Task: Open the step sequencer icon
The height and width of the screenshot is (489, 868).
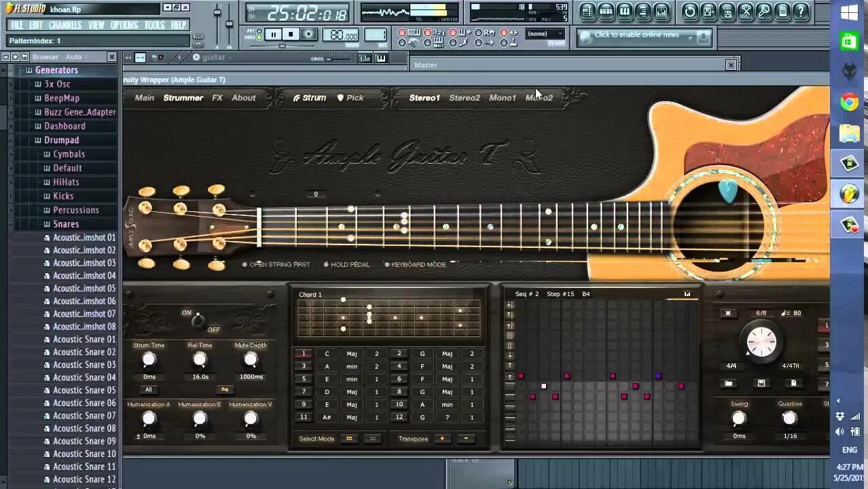Action: 607,11
